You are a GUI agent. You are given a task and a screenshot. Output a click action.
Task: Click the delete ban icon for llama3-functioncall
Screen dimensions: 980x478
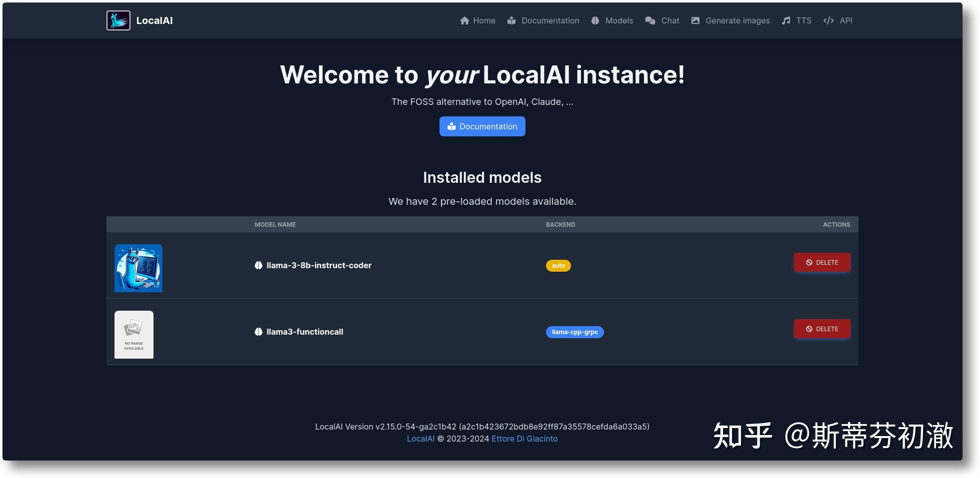coord(810,329)
